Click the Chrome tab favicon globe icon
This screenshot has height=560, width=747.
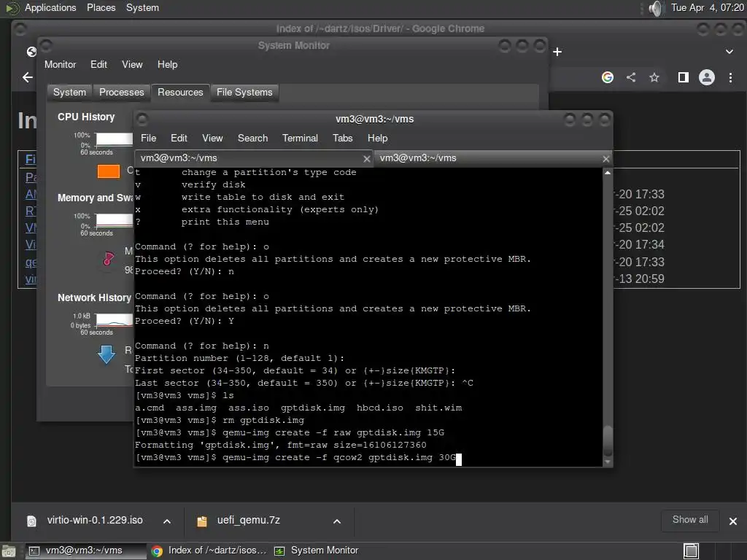coord(31,52)
